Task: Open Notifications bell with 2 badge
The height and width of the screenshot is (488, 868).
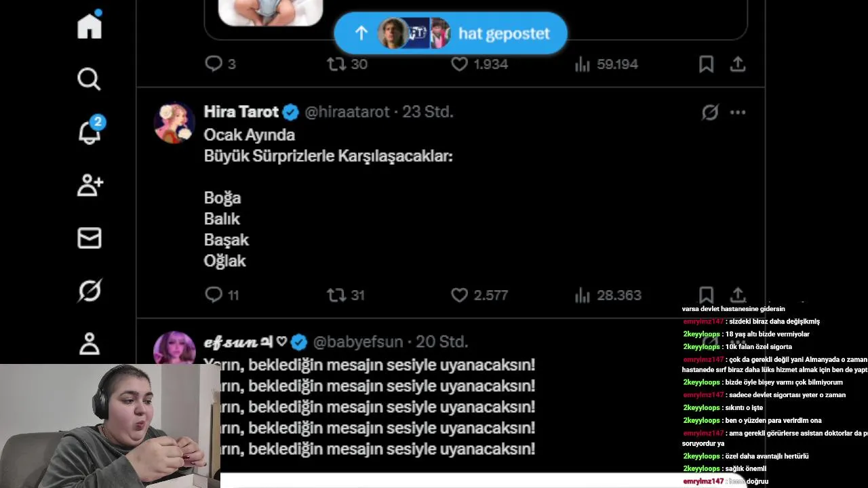Action: click(x=90, y=131)
